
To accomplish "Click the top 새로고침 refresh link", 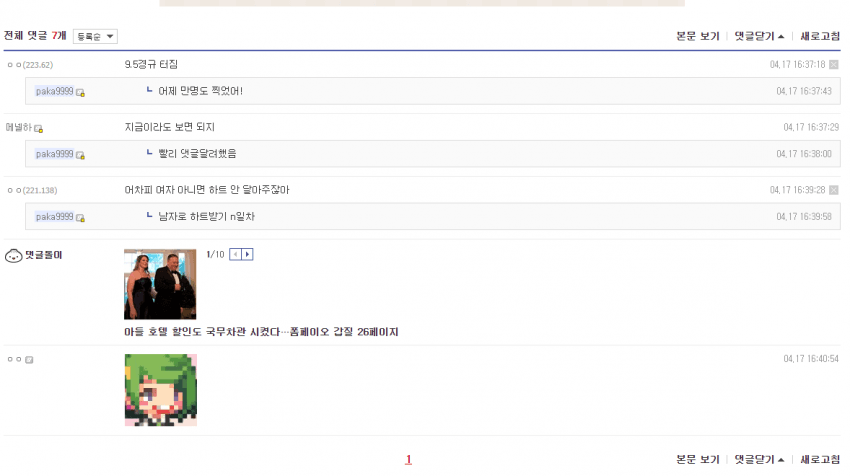I will tap(820, 36).
